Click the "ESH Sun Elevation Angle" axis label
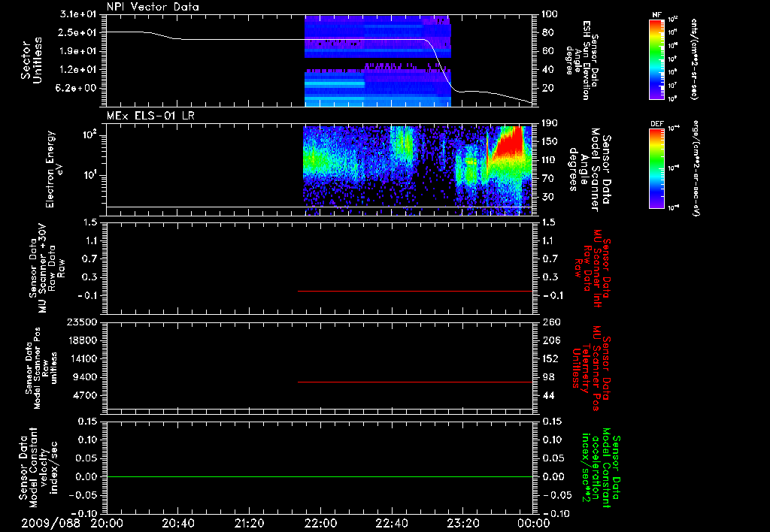Image resolution: width=770 pixels, height=532 pixels. click(x=582, y=60)
